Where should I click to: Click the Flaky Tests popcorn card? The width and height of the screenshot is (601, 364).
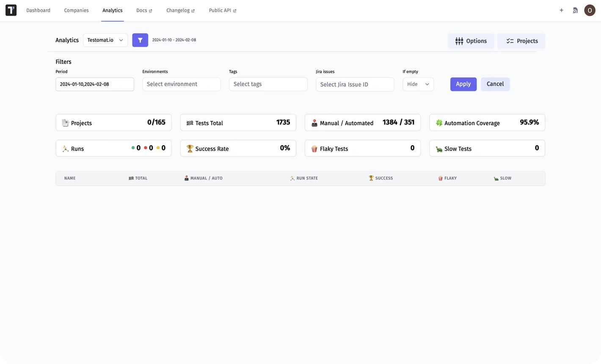[362, 149]
